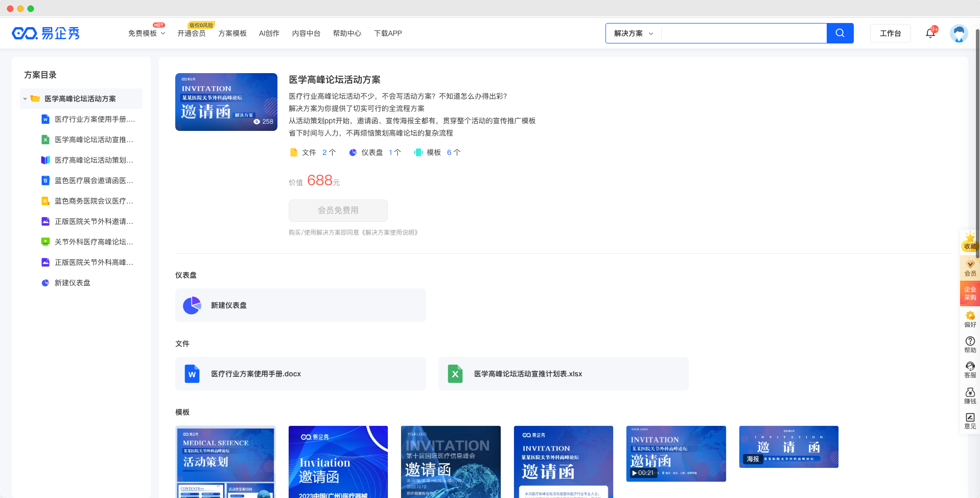Click the image icon for 正版医院关节外科邀请

(45, 221)
